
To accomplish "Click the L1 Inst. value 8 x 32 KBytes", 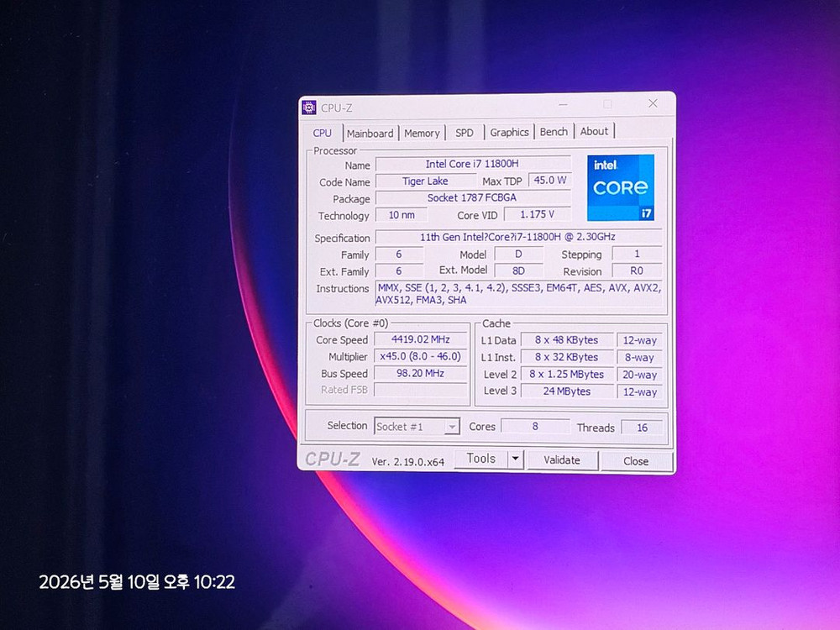I will (x=567, y=357).
